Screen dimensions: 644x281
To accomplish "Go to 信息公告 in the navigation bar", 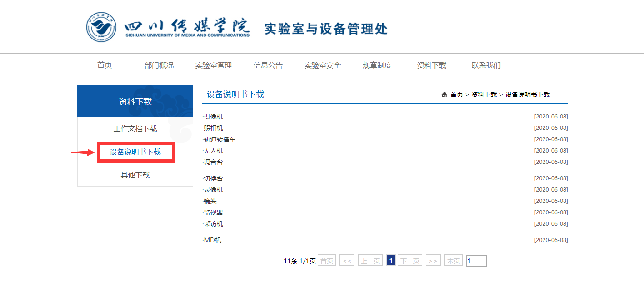I will point(268,65).
